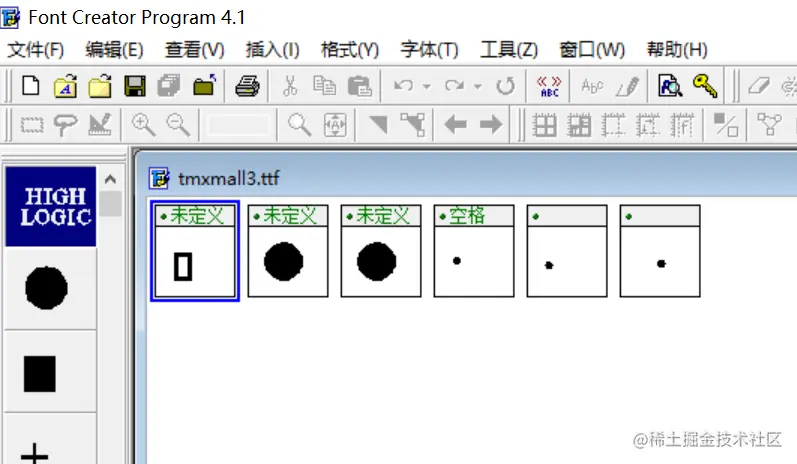Select the sixth unnamed glyph cell
The width and height of the screenshot is (797, 464).
coord(660,251)
